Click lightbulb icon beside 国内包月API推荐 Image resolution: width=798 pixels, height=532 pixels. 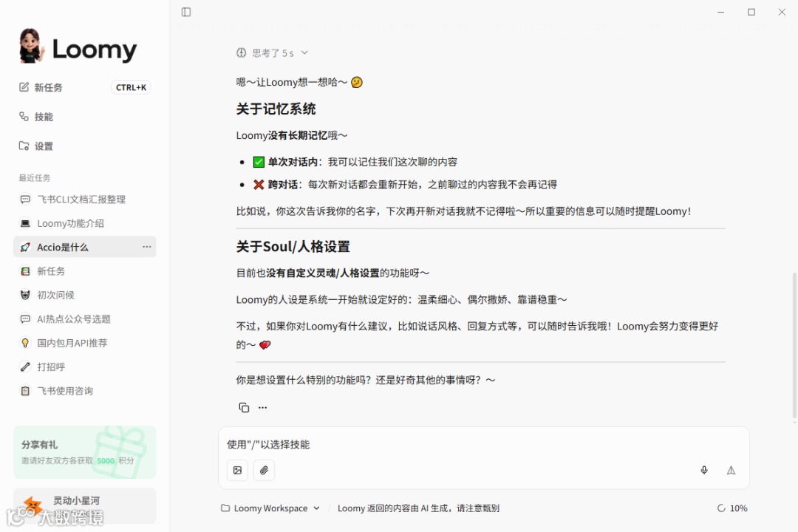(25, 343)
